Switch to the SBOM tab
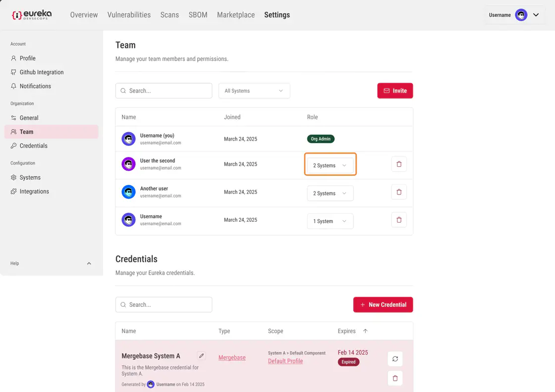This screenshot has height=392, width=555. click(x=198, y=15)
